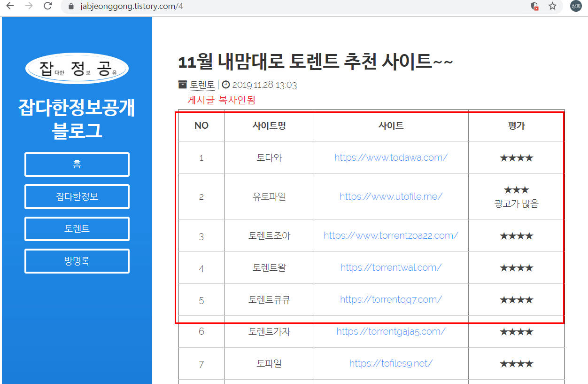This screenshot has height=384, width=588.
Task: Reload the page with the refresh icon
Action: (x=47, y=6)
